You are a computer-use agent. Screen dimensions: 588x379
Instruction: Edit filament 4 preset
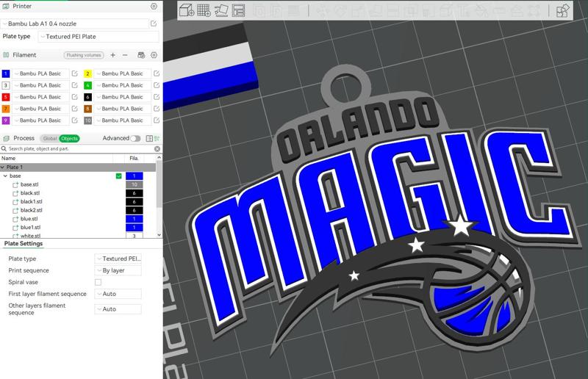pos(157,85)
